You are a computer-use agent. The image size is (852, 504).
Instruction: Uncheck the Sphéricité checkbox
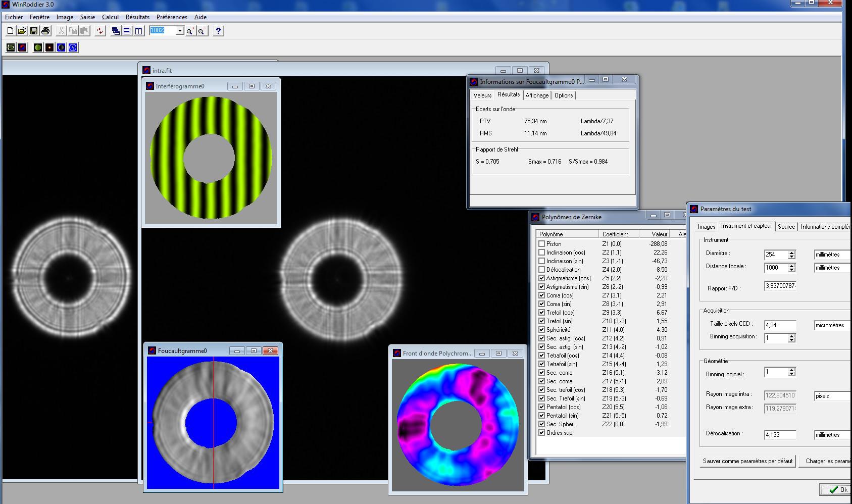click(x=541, y=330)
